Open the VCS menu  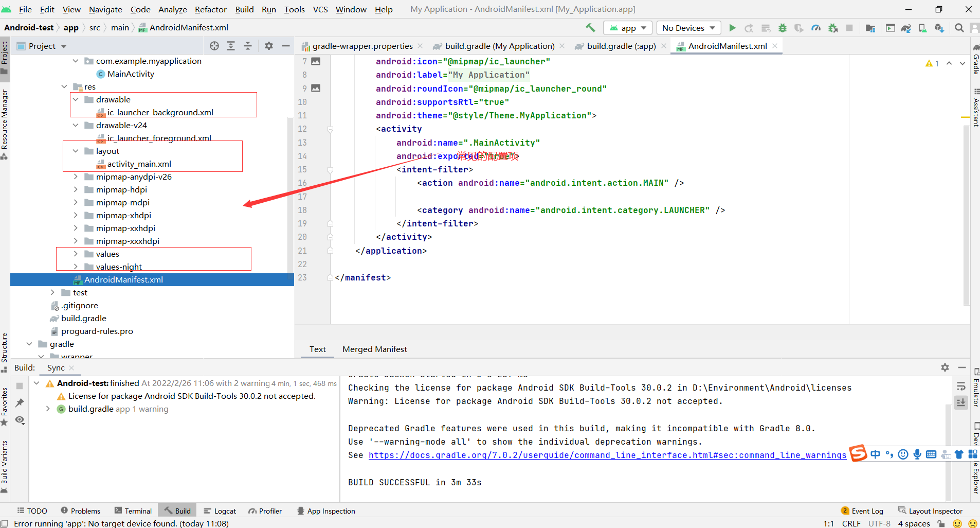click(320, 9)
